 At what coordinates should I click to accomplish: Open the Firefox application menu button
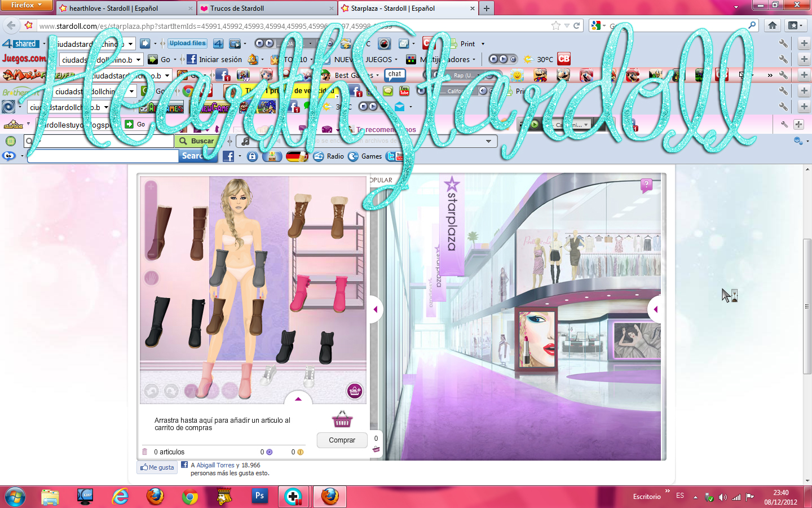27,5
